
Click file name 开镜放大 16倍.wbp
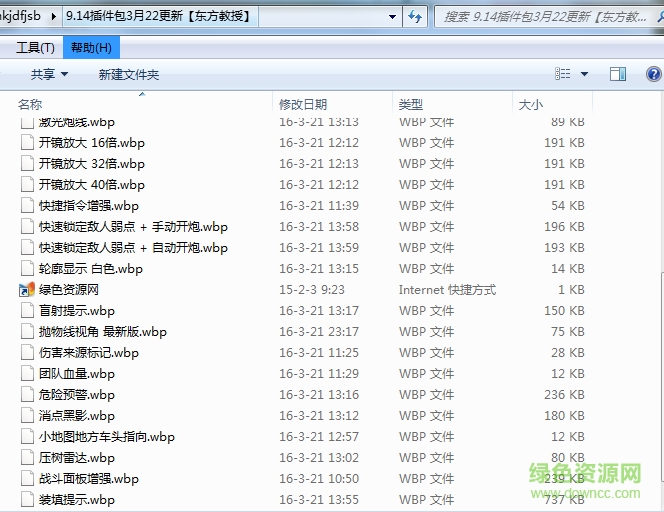click(91, 143)
